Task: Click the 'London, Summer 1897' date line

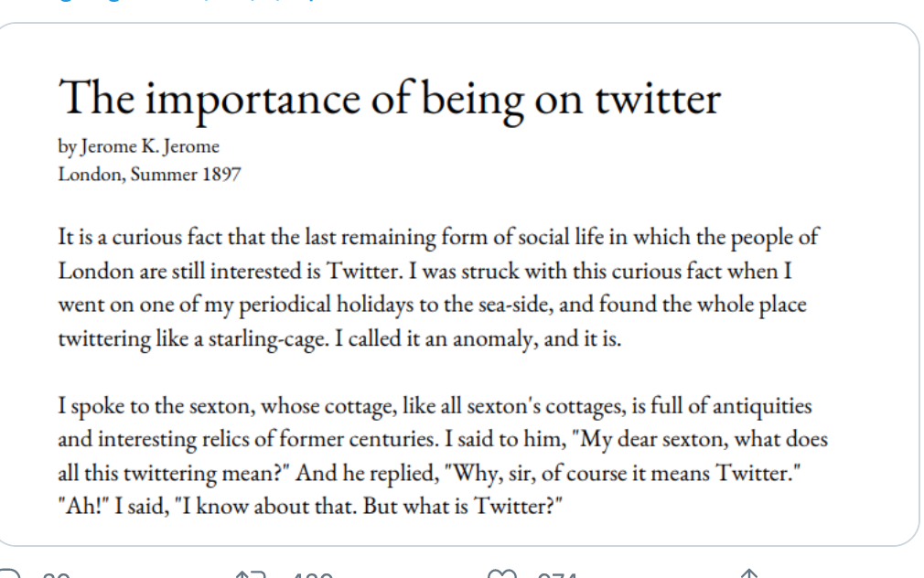Action: click(x=149, y=175)
